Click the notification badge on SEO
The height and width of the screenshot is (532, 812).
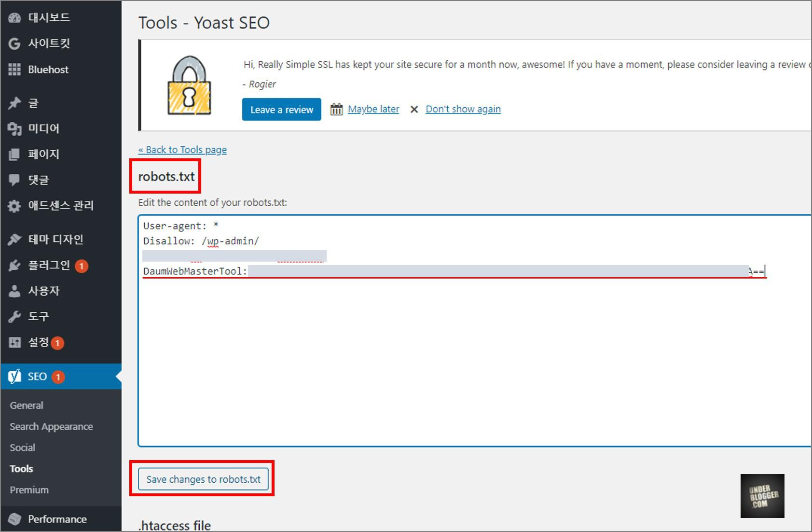58,377
